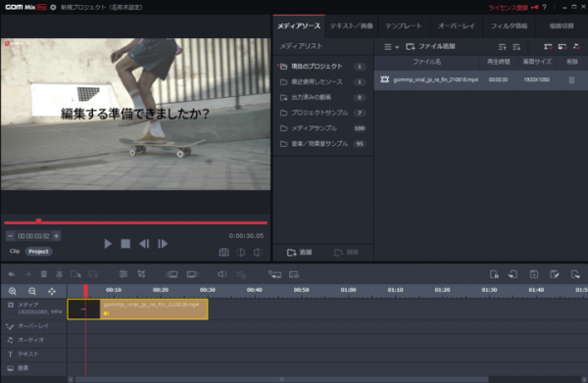Switch preview to Project mode

pos(38,252)
